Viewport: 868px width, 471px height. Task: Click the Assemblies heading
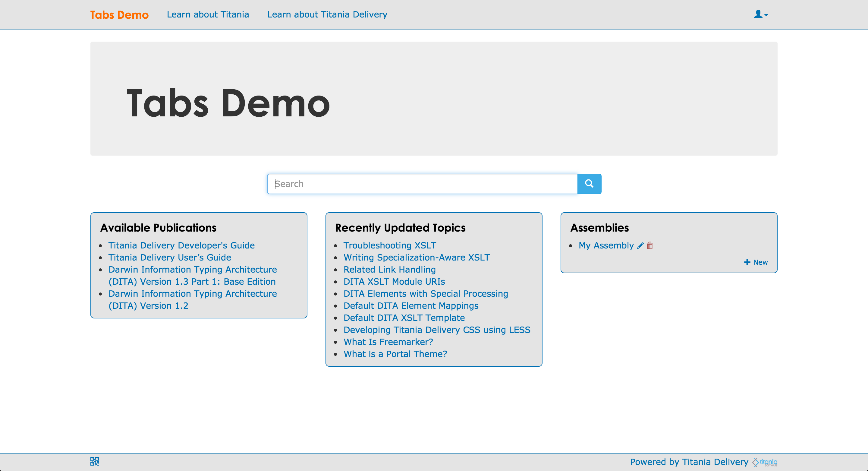tap(599, 228)
